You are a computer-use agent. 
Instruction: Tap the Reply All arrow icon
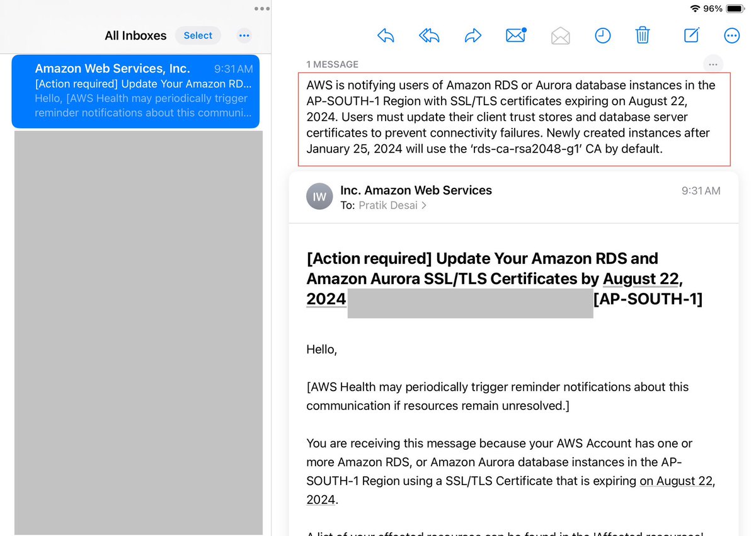pyautogui.click(x=429, y=36)
